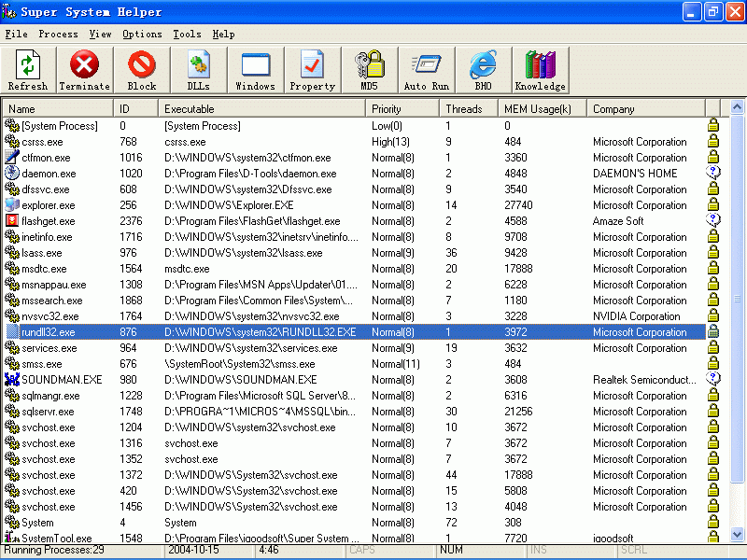This screenshot has height=560, width=747.
Task: Open the Process menu
Action: coord(58,35)
